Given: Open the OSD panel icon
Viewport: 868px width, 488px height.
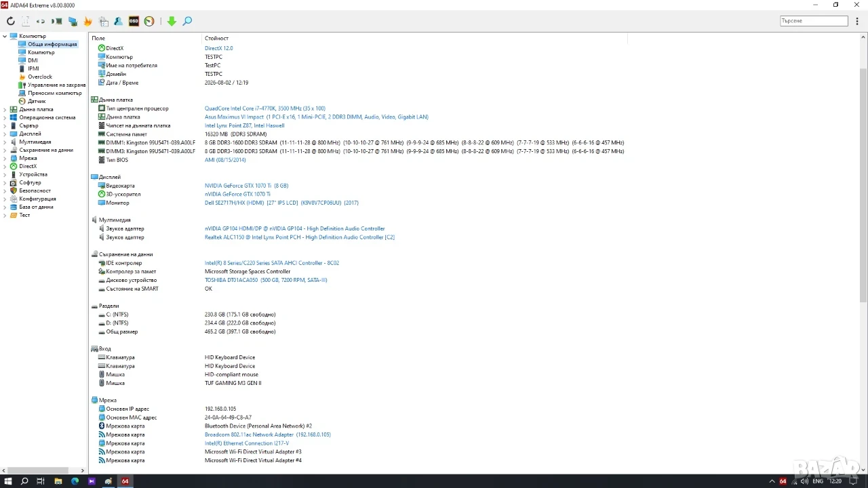Looking at the screenshot, I should coord(134,22).
